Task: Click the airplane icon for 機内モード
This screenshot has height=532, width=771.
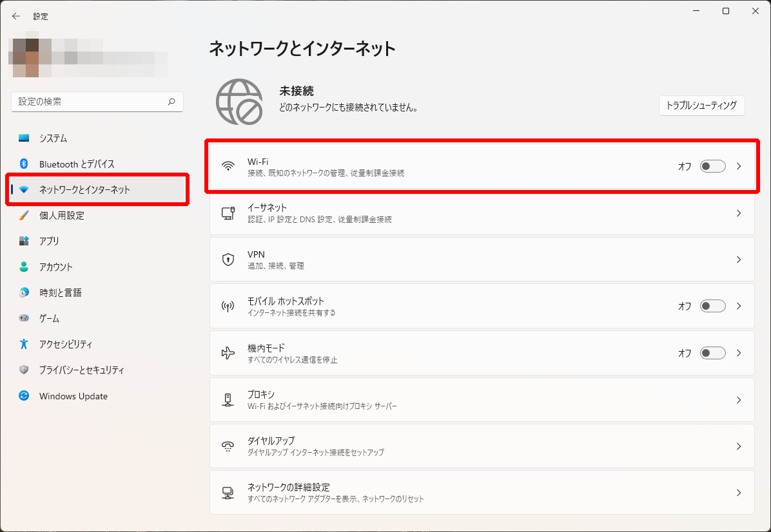Action: [x=228, y=353]
